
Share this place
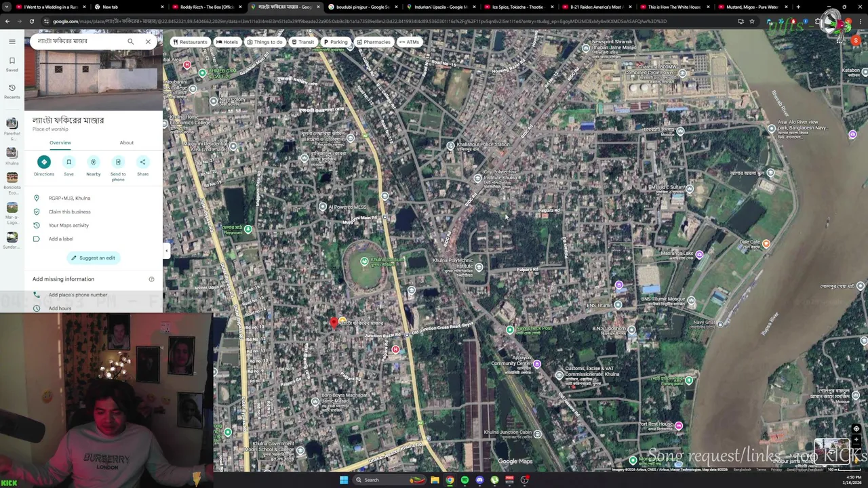(142, 165)
